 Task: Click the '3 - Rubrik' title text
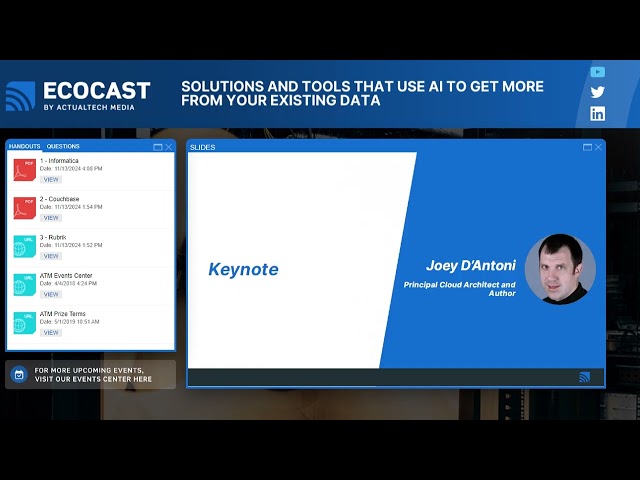[x=53, y=238]
